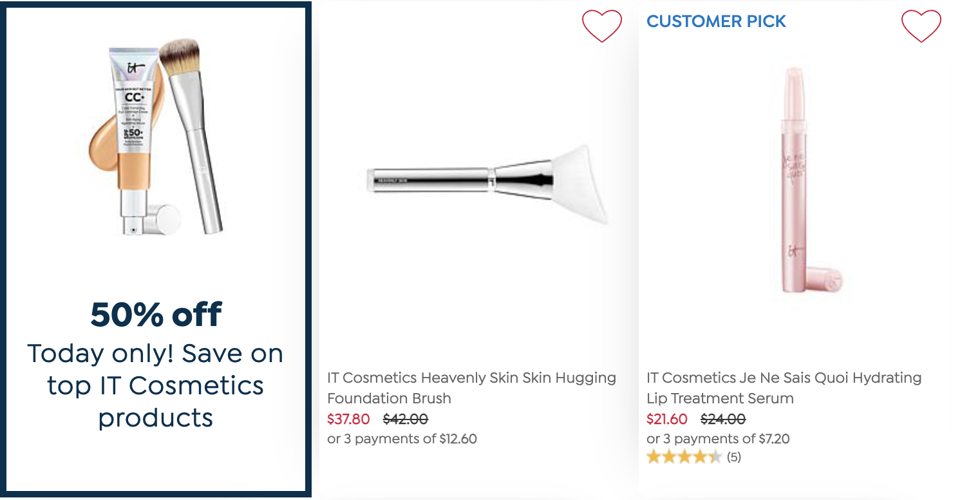980x500 pixels.
Task: Open the silver foundation brush product image
Action: point(487,184)
